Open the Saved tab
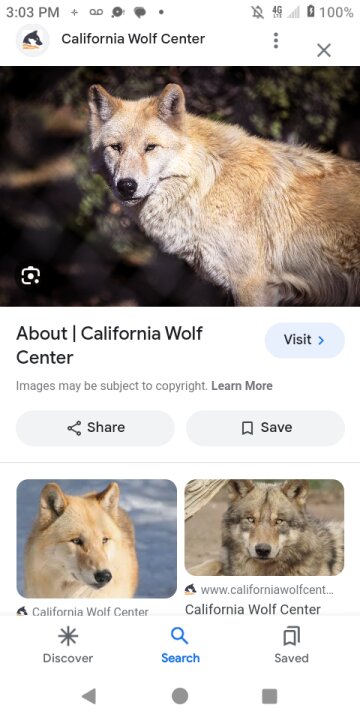 click(292, 645)
